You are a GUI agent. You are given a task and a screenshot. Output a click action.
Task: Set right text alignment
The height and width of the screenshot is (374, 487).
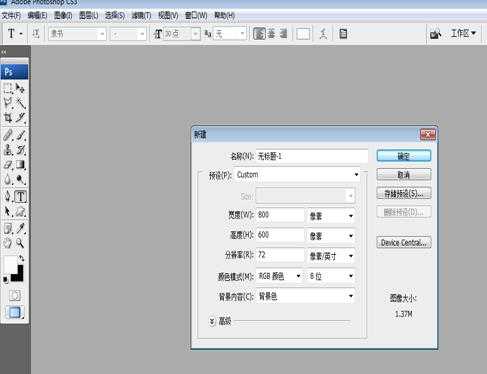click(283, 34)
